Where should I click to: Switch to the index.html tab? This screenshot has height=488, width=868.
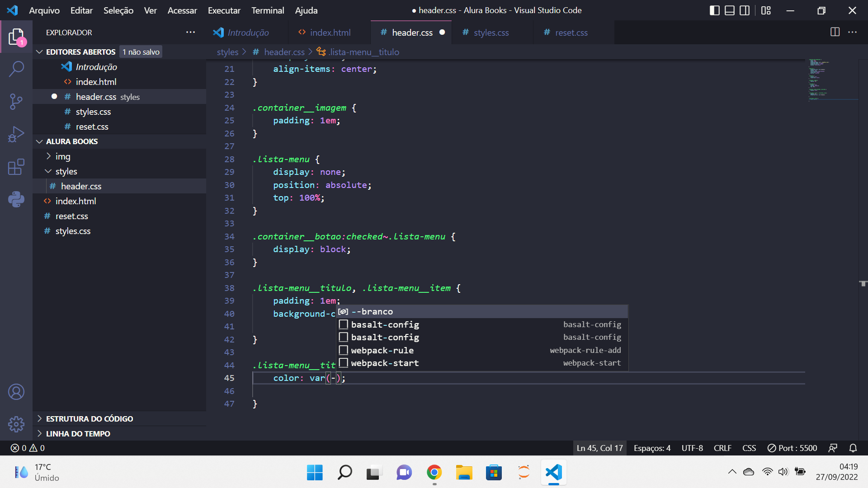point(330,32)
